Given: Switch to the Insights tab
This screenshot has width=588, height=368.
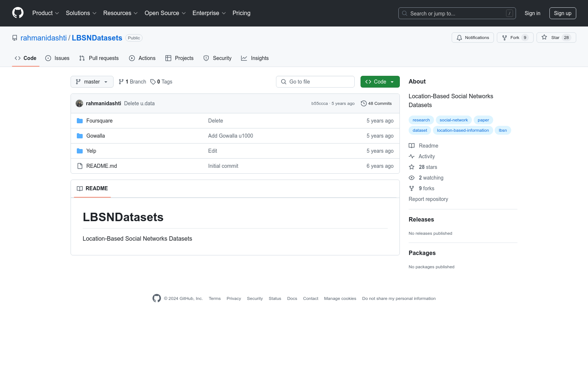Looking at the screenshot, I should coord(255,58).
